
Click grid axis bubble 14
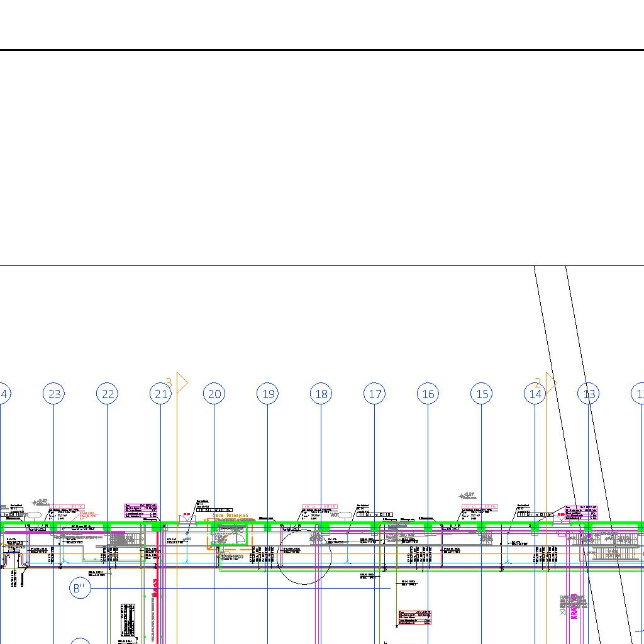tap(535, 394)
